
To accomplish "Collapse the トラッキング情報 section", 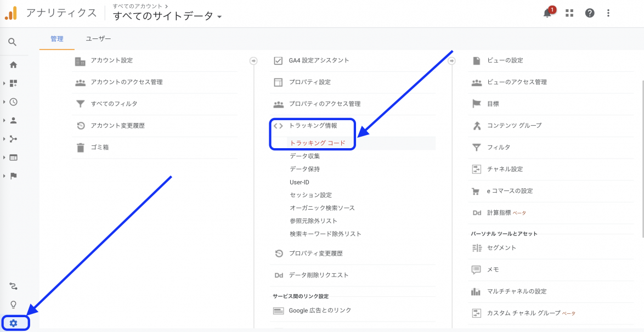I will [x=313, y=126].
